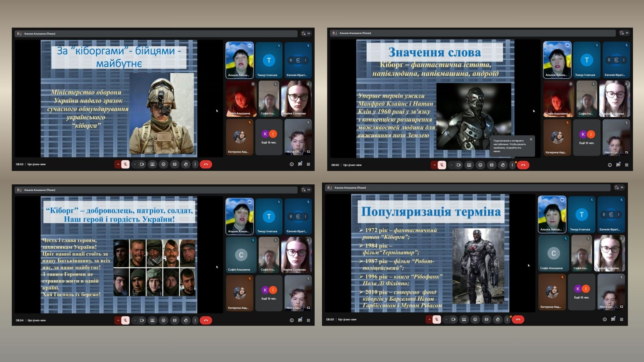644x362 pixels.
Task: Expand video settings arrow in "Значення слова" meeting
Action: coord(451,165)
